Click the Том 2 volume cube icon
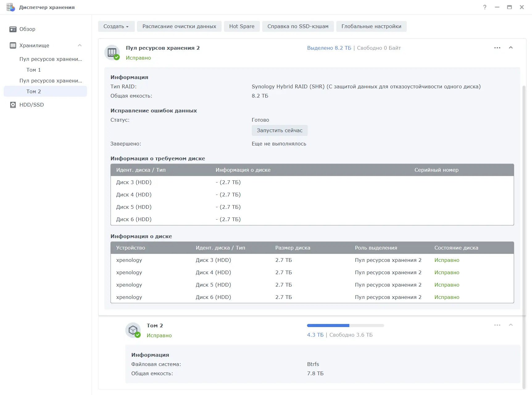This screenshot has height=395, width=532. tap(133, 330)
